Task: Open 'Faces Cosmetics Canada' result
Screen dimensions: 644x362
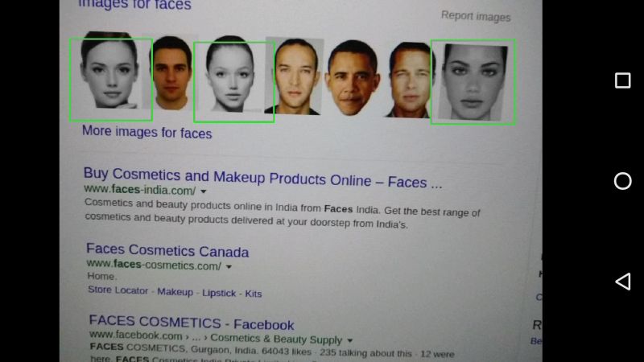Action: [x=167, y=250]
